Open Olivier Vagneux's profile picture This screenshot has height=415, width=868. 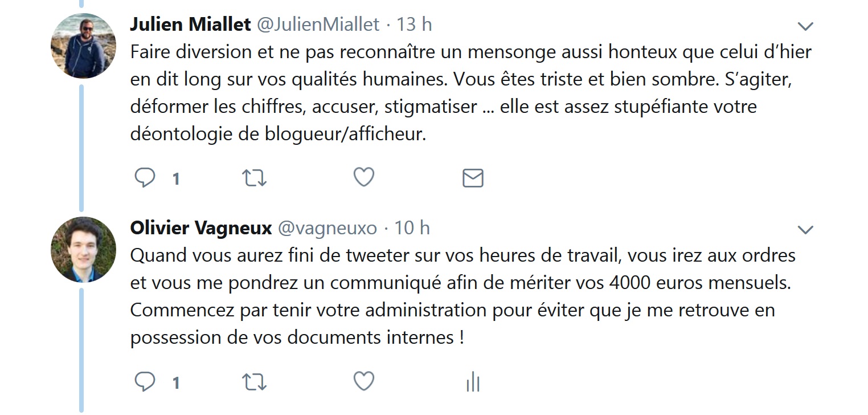(84, 249)
